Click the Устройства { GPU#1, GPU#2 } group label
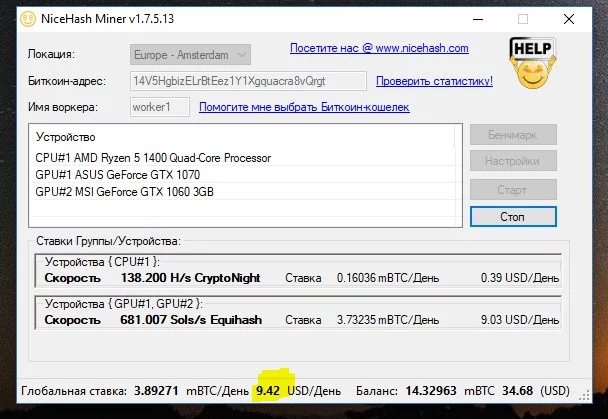608x419 pixels. (123, 304)
